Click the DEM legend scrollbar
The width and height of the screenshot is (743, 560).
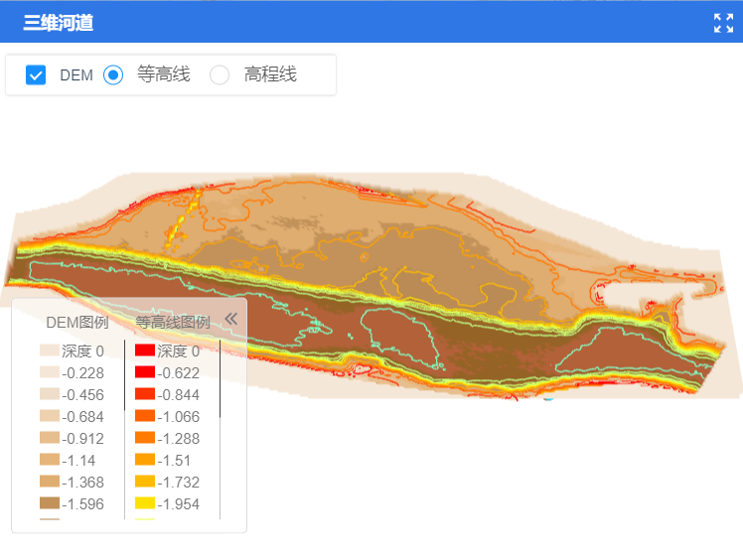pyautogui.click(x=124, y=374)
